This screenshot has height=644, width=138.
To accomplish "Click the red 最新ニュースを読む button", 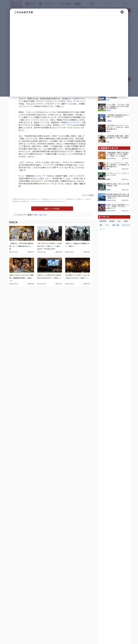I will pos(52,209).
